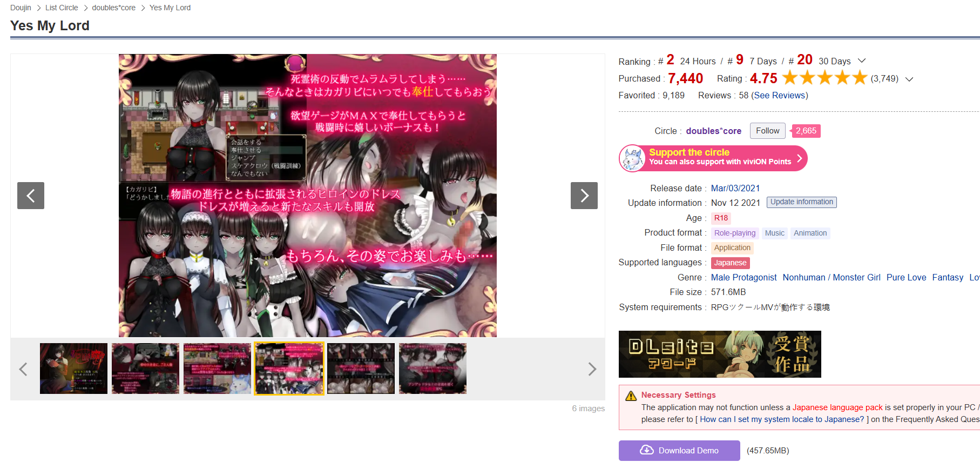980x462 pixels.
Task: Select the fifth preview thumbnail
Action: pyautogui.click(x=361, y=369)
